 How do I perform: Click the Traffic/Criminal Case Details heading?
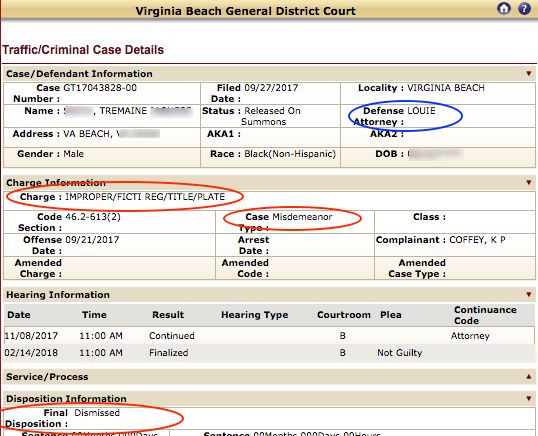83,50
